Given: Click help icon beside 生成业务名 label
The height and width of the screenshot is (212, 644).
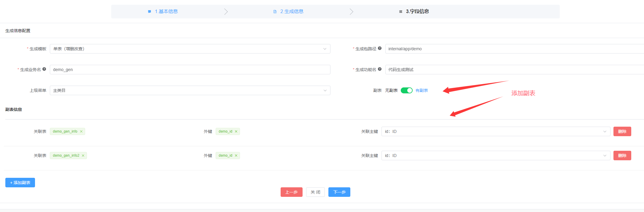Looking at the screenshot, I should [x=44, y=69].
